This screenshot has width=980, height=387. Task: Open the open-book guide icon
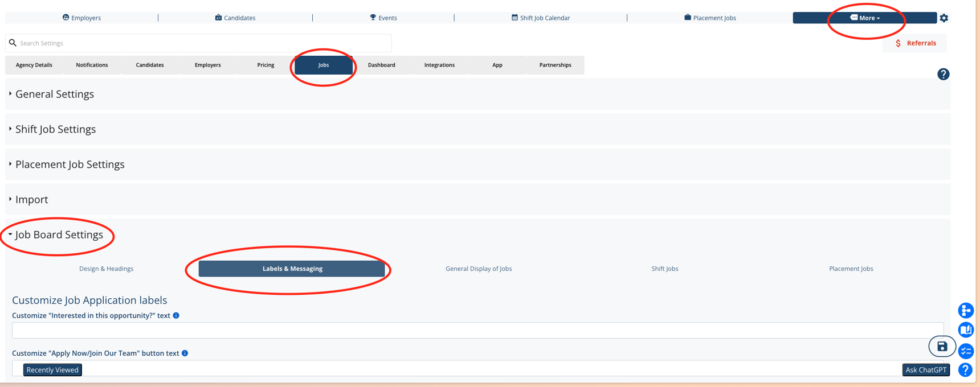pyautogui.click(x=966, y=330)
